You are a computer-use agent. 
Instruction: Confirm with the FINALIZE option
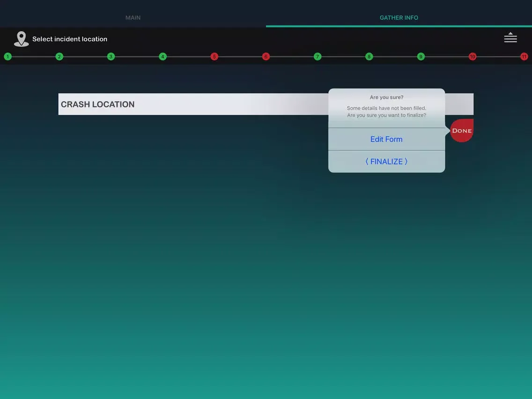click(386, 162)
